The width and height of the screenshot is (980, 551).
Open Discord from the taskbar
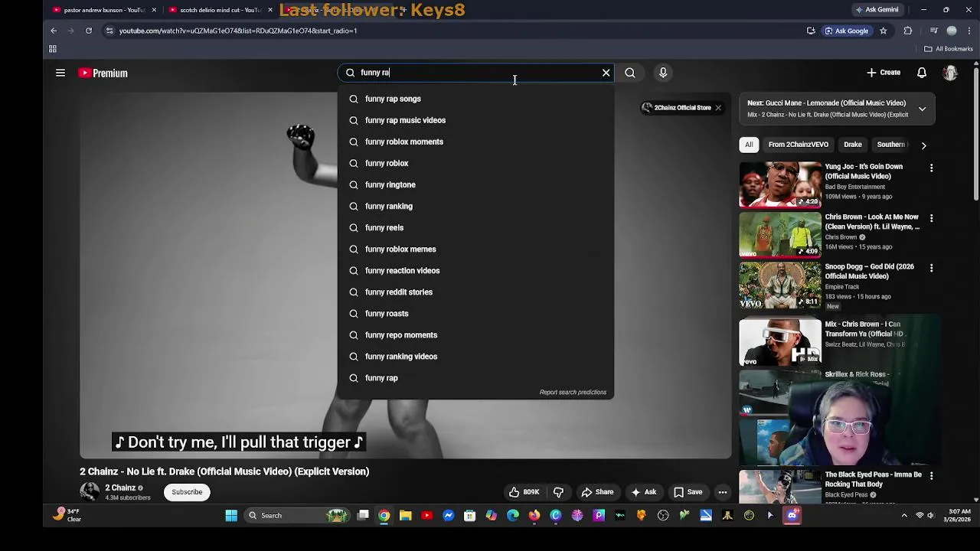click(792, 516)
